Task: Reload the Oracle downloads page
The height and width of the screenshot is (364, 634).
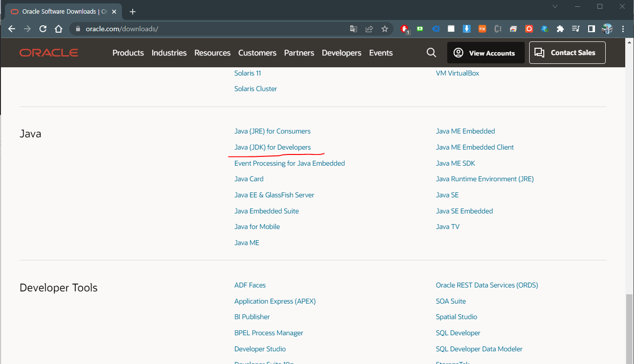Action: pyautogui.click(x=43, y=29)
